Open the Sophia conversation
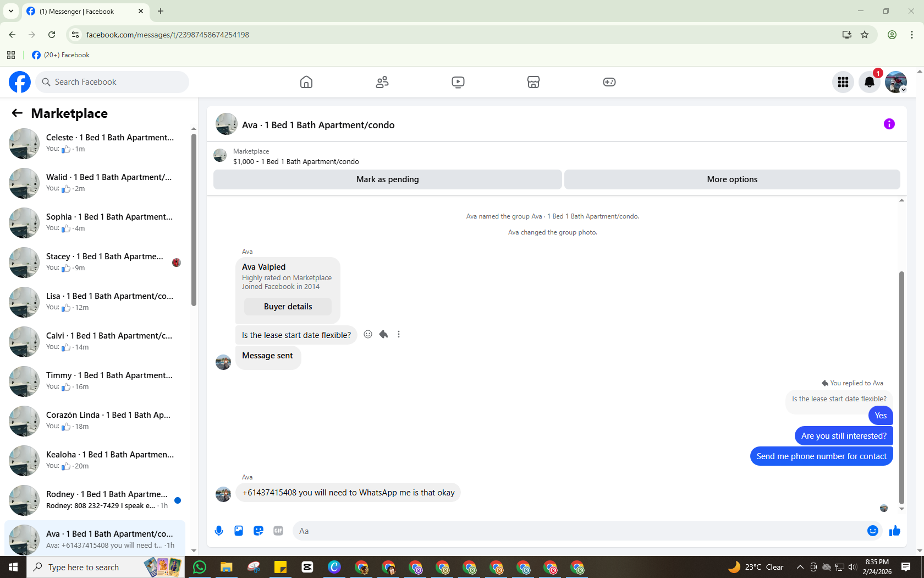 [x=95, y=223]
